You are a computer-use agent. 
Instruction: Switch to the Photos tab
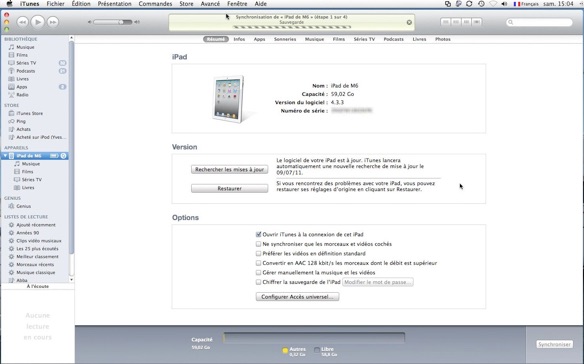pyautogui.click(x=442, y=39)
